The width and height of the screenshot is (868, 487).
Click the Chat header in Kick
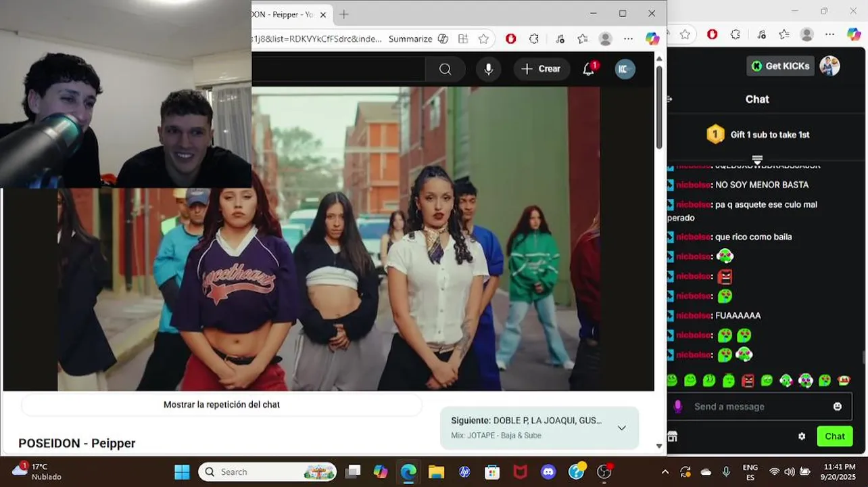point(757,99)
